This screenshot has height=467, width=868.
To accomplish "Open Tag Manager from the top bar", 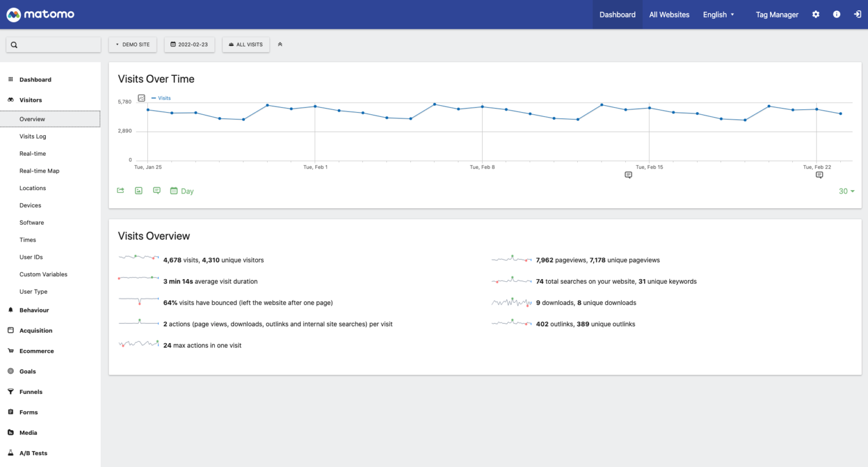I will point(776,15).
